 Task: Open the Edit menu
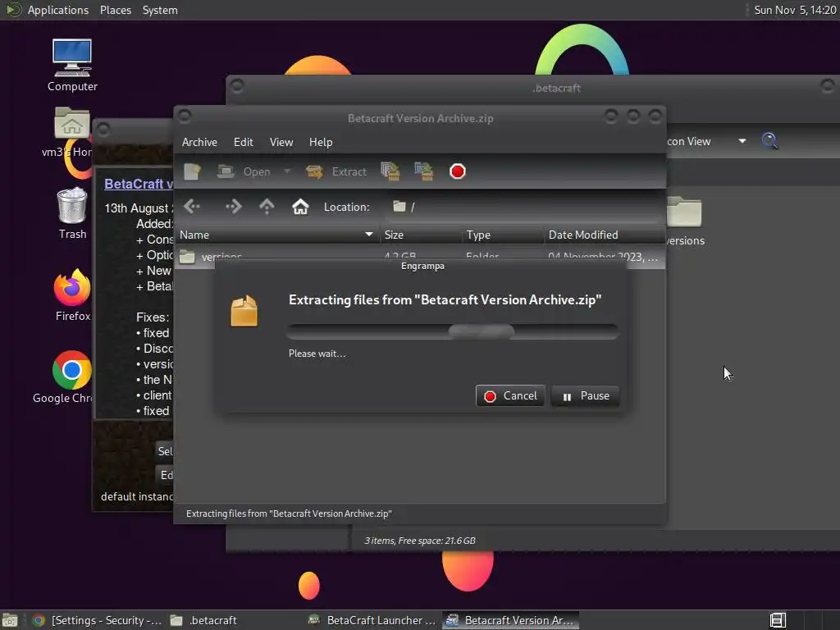click(243, 142)
